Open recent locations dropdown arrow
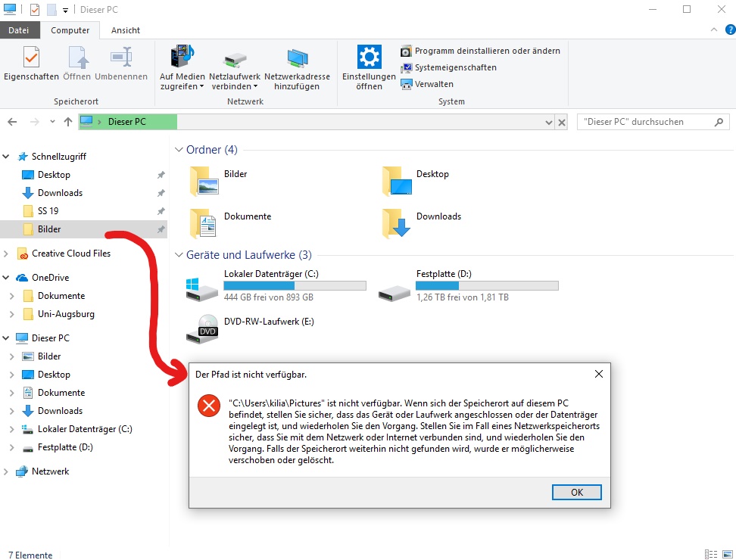This screenshot has width=736, height=560. click(52, 122)
